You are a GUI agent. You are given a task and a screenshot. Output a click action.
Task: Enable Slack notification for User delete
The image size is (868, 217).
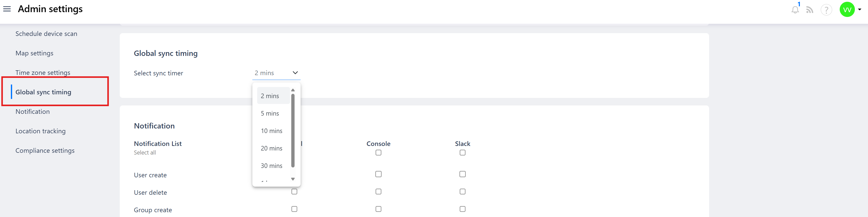coord(462,192)
